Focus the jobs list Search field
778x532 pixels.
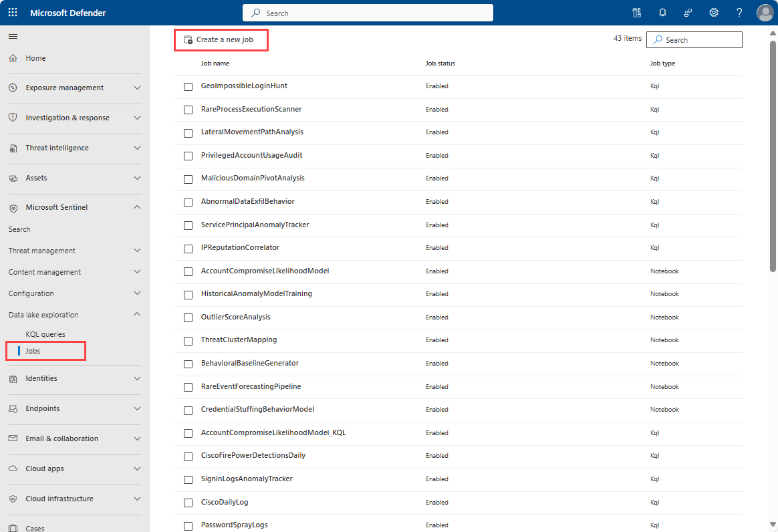[x=694, y=39]
